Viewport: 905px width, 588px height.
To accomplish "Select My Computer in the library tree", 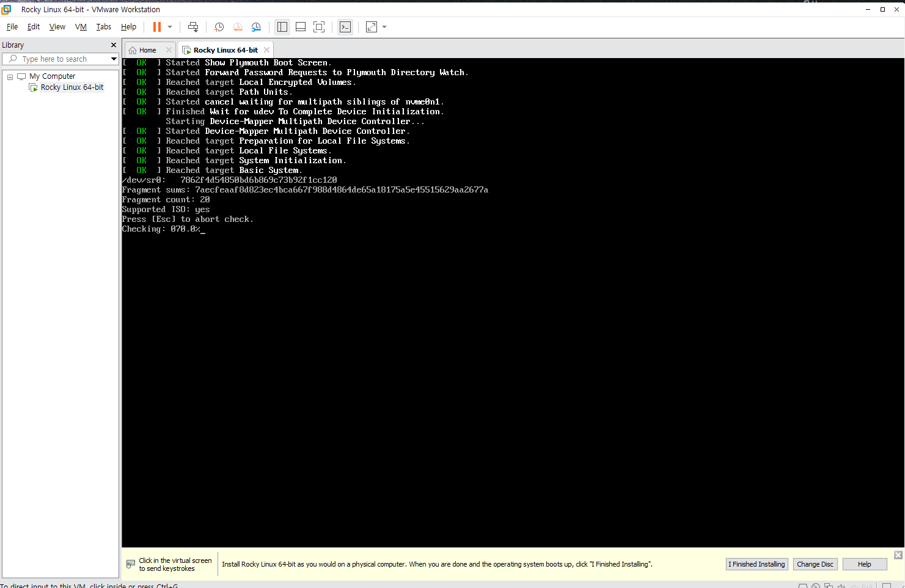I will click(x=52, y=76).
